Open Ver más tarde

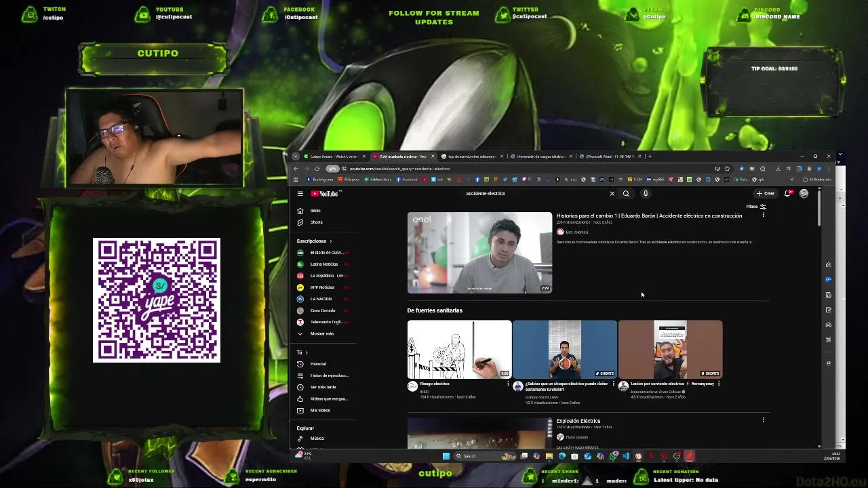(323, 387)
